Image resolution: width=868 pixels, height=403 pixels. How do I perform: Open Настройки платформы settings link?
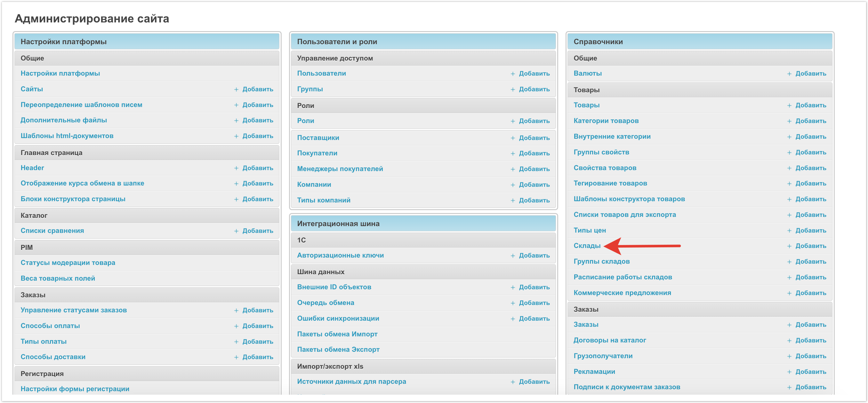pos(60,73)
